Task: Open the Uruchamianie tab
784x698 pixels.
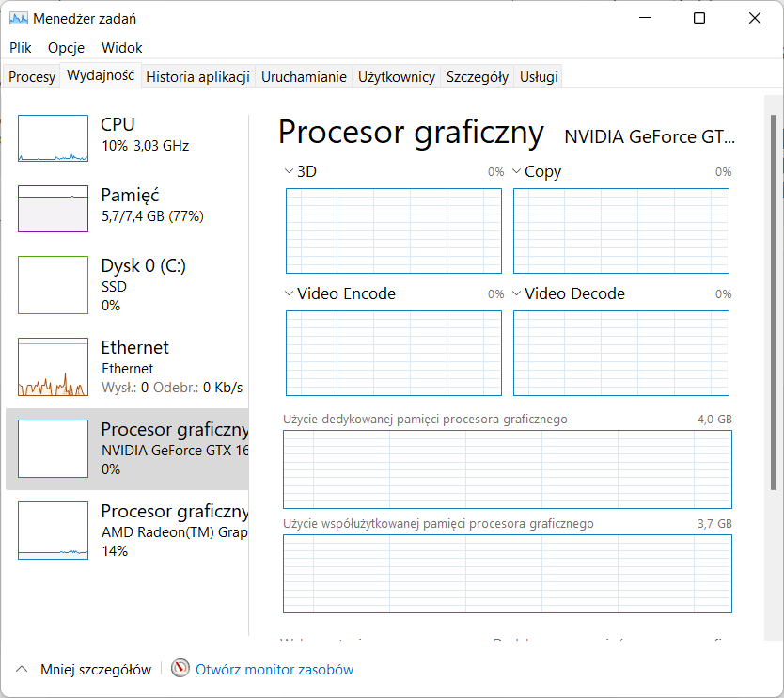Action: tap(304, 77)
